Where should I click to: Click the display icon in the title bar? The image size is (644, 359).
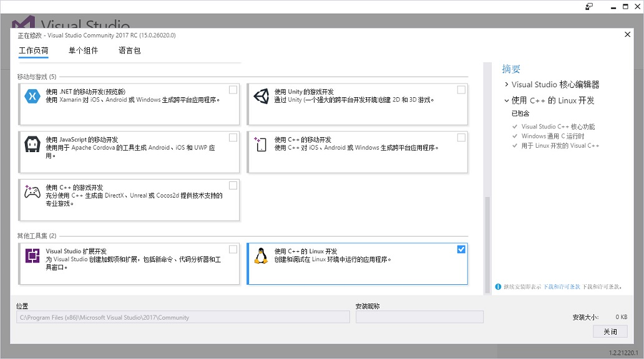point(589,6)
